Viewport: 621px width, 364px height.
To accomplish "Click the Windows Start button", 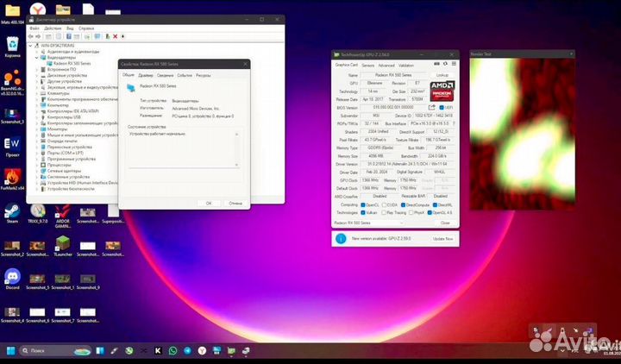I will tap(10, 350).
